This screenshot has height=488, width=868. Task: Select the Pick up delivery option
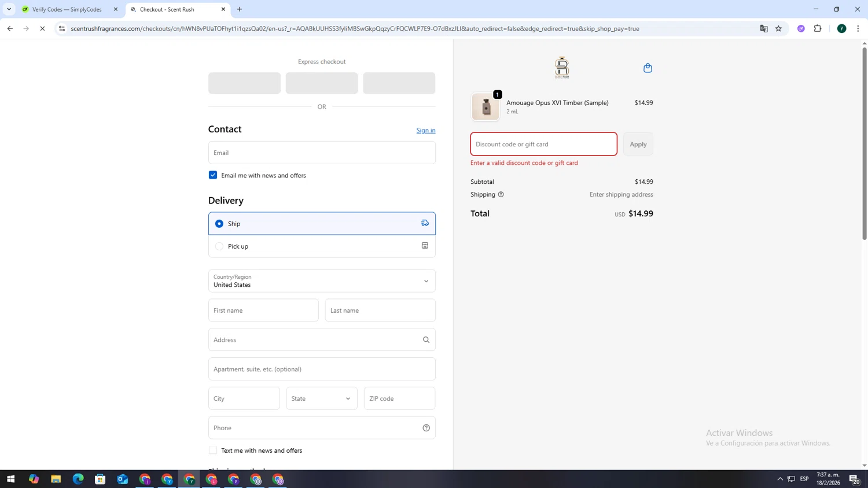(x=322, y=246)
